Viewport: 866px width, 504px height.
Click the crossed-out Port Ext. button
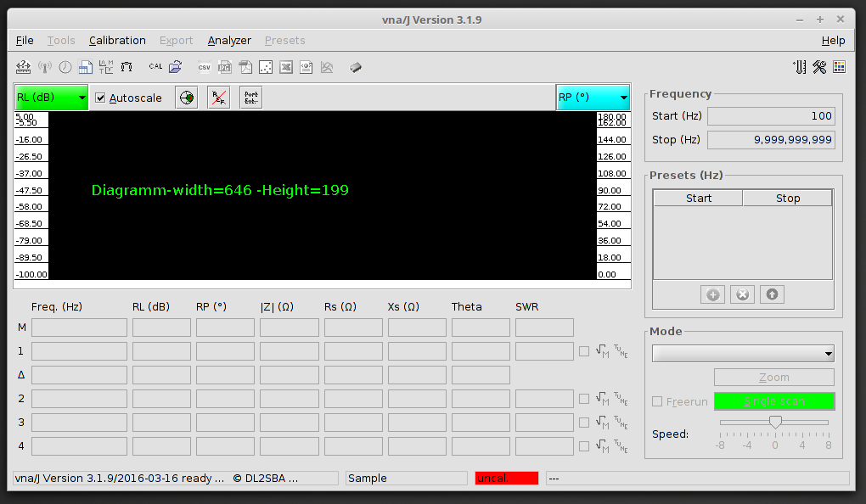218,98
